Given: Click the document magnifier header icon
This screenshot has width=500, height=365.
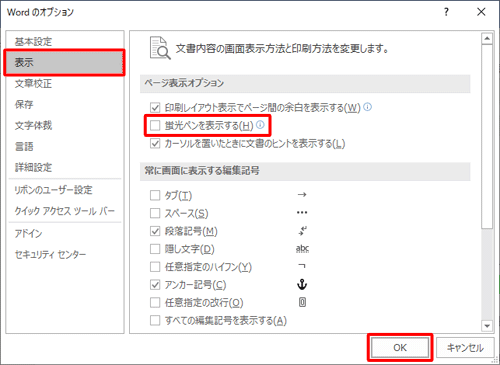Looking at the screenshot, I should (160, 48).
